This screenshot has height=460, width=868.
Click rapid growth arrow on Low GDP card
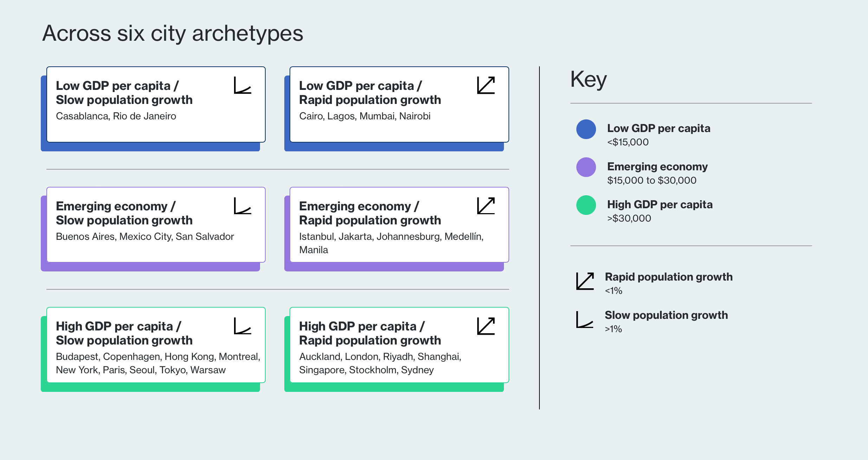tap(486, 85)
